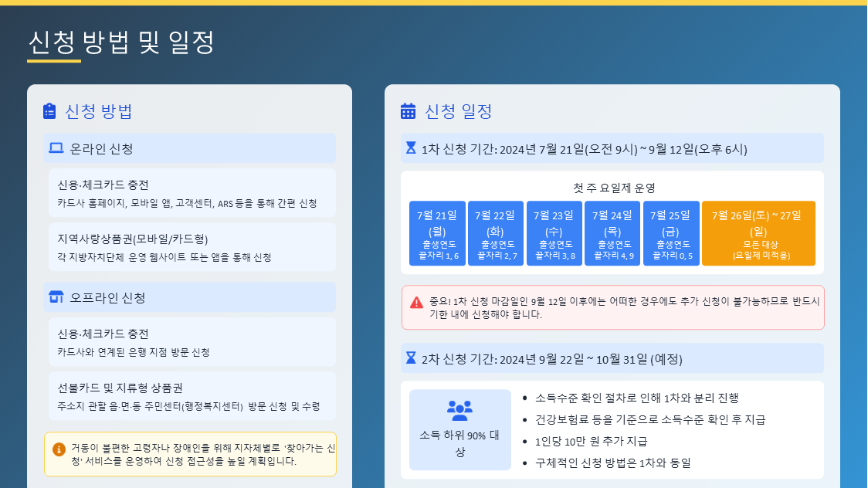The image size is (868, 488).
Task: Select the 7월 23일 (수) schedule card
Action: [x=554, y=233]
